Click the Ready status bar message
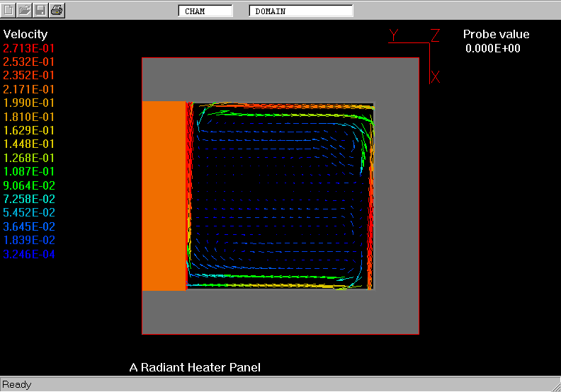Viewport: 561px width, 392px height. tap(16, 385)
